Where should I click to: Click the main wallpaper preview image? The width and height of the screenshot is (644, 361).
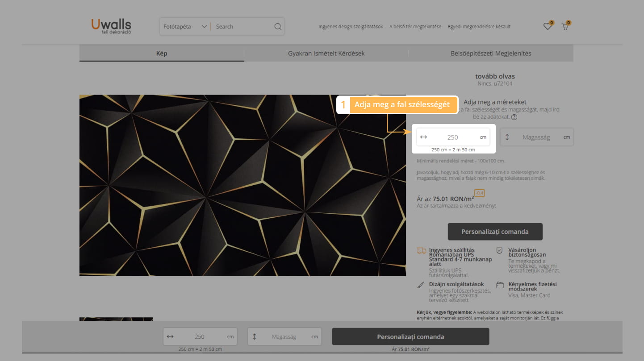(243, 185)
